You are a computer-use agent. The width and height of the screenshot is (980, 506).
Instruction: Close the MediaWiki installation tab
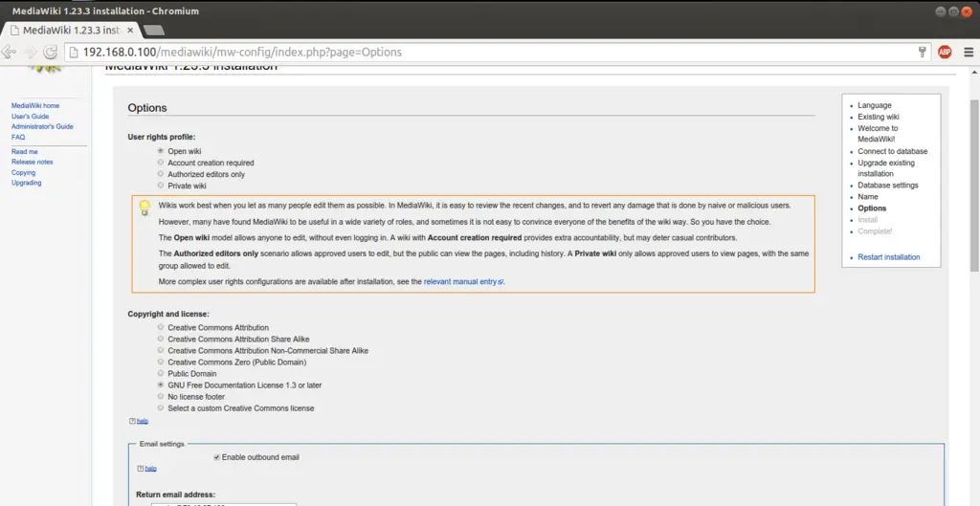coord(130,30)
